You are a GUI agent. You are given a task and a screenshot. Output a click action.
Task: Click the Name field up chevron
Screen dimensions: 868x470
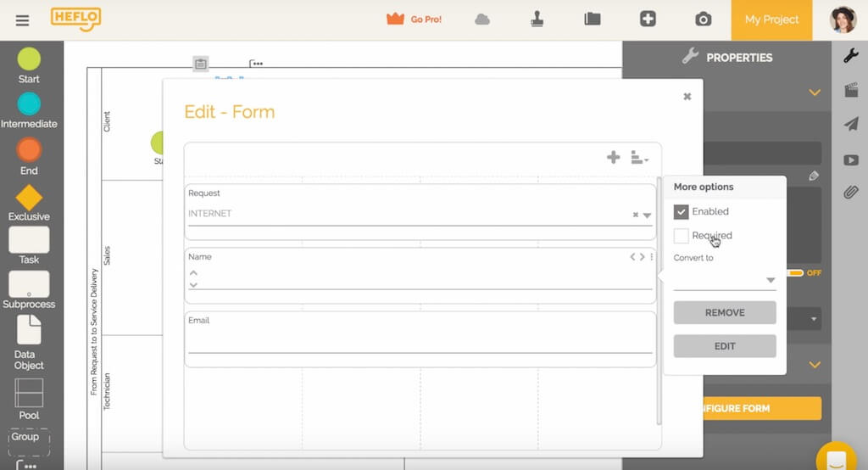coord(193,272)
